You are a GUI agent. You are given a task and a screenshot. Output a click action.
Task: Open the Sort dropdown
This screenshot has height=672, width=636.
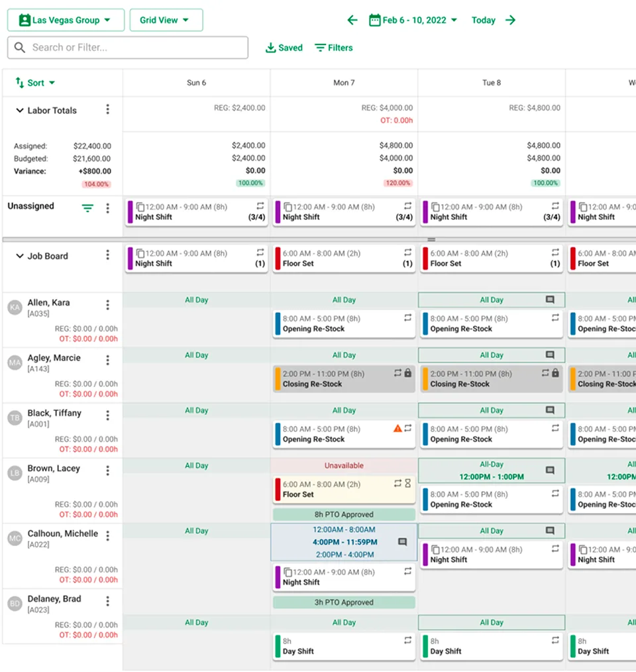click(x=34, y=82)
